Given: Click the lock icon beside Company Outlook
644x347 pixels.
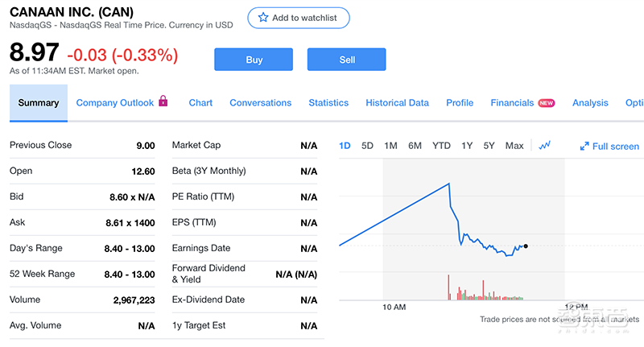Looking at the screenshot, I should (163, 102).
